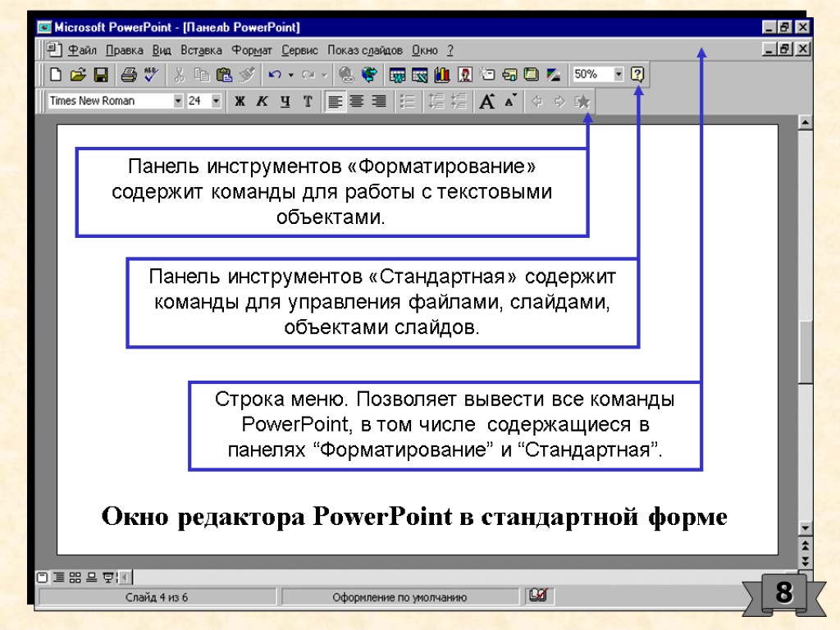
Task: Toggle italic formatting (К)
Action: coord(262,101)
